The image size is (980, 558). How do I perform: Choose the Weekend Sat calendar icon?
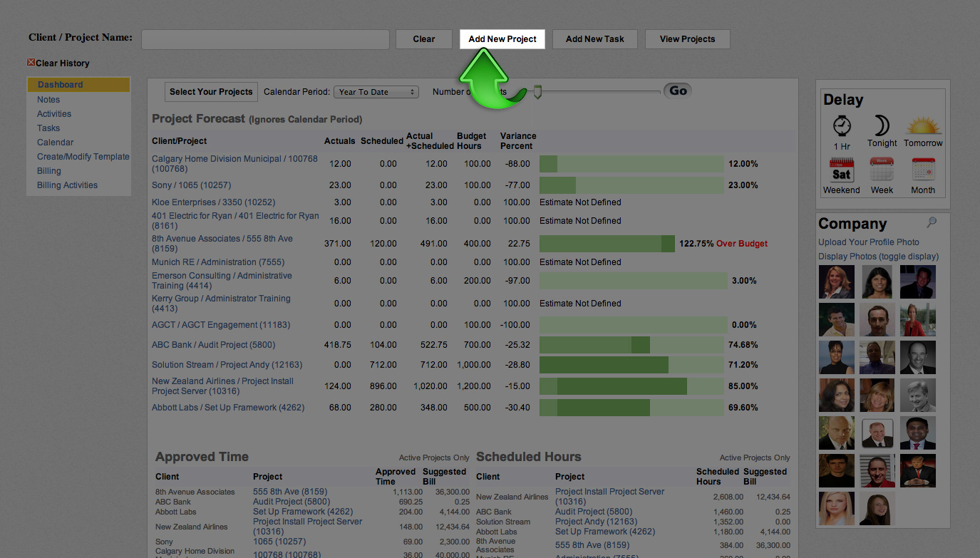pyautogui.click(x=841, y=171)
